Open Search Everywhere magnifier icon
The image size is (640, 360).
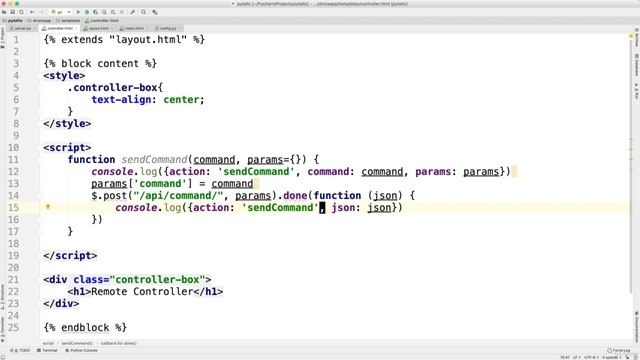(x=144, y=12)
